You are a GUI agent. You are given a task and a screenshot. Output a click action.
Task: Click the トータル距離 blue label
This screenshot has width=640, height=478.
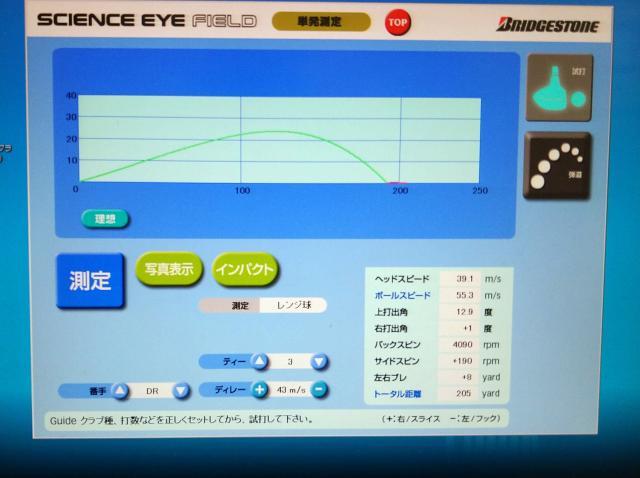397,394
